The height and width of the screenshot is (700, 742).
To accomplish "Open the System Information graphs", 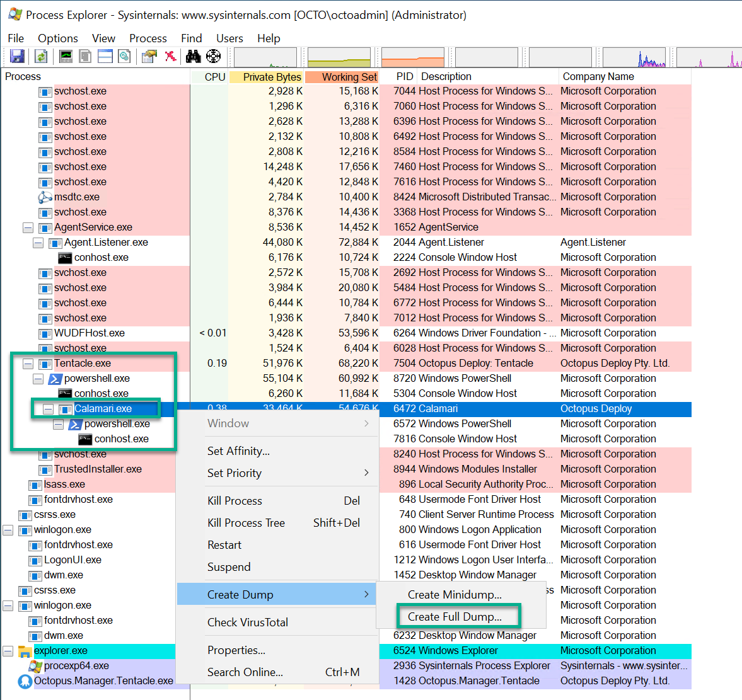I will (64, 56).
